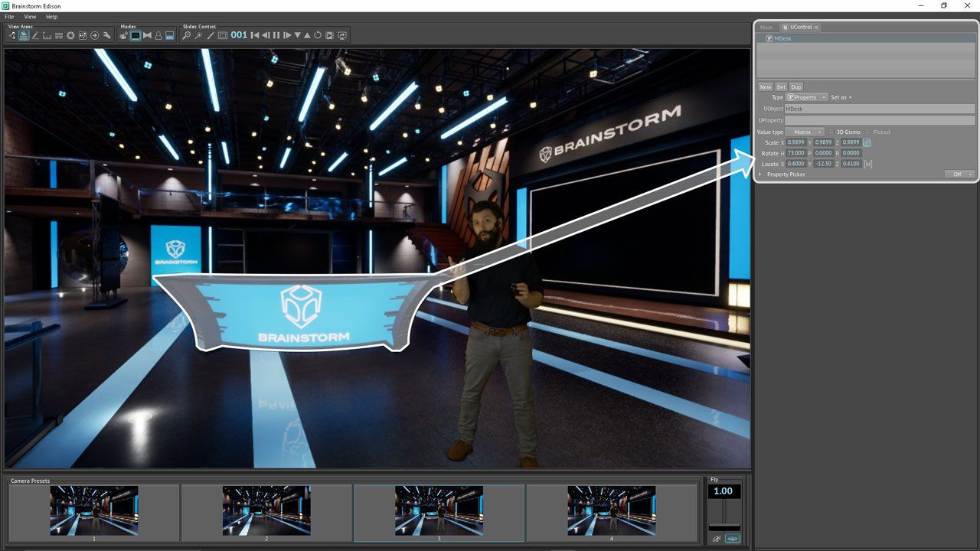Click the Dup button
This screenshot has height=551, width=980.
795,87
